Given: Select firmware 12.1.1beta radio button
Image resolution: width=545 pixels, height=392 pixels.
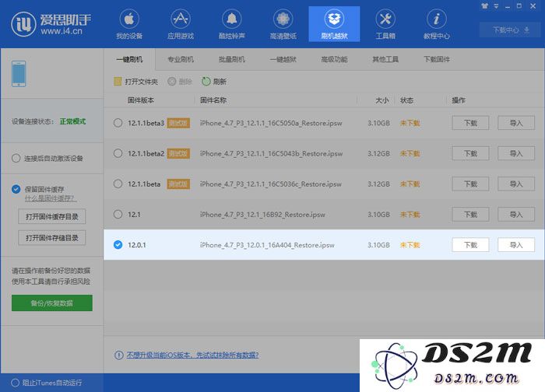Looking at the screenshot, I should coord(118,184).
